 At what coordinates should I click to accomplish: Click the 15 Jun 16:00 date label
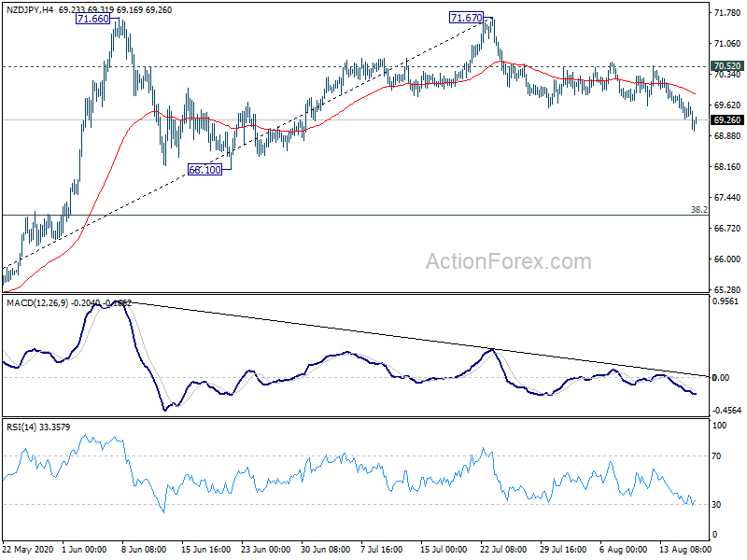tap(205, 549)
